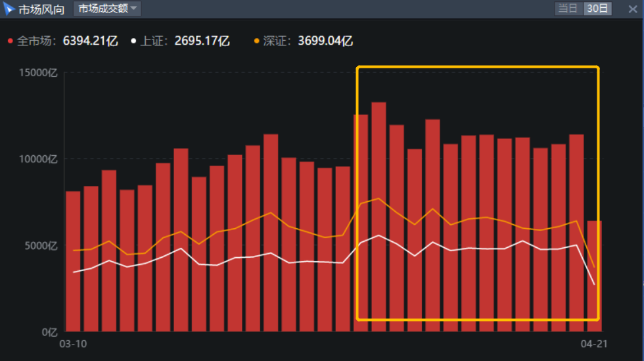The height and width of the screenshot is (361, 644).
Task: Click the 6394.21亿 total market value
Action: [x=91, y=41]
